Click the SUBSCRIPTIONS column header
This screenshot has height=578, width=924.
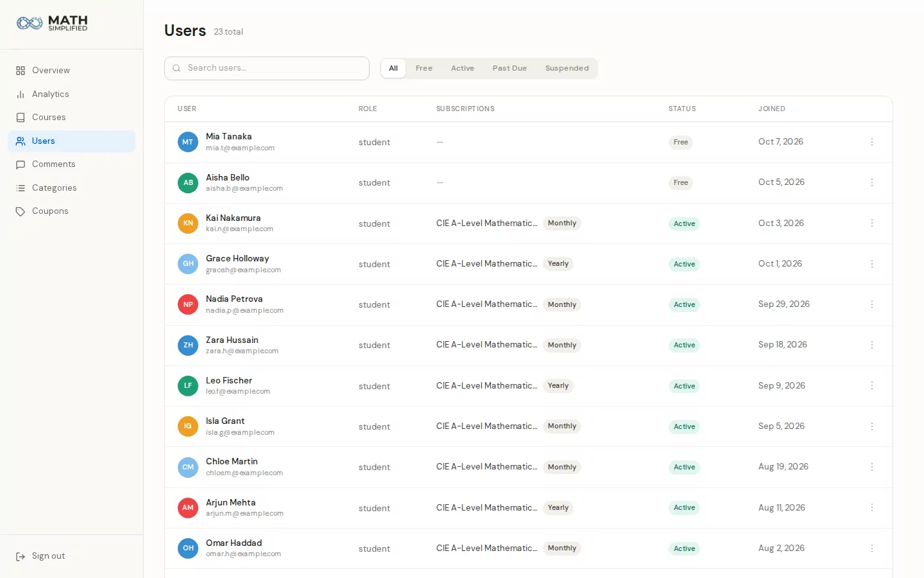pos(465,109)
